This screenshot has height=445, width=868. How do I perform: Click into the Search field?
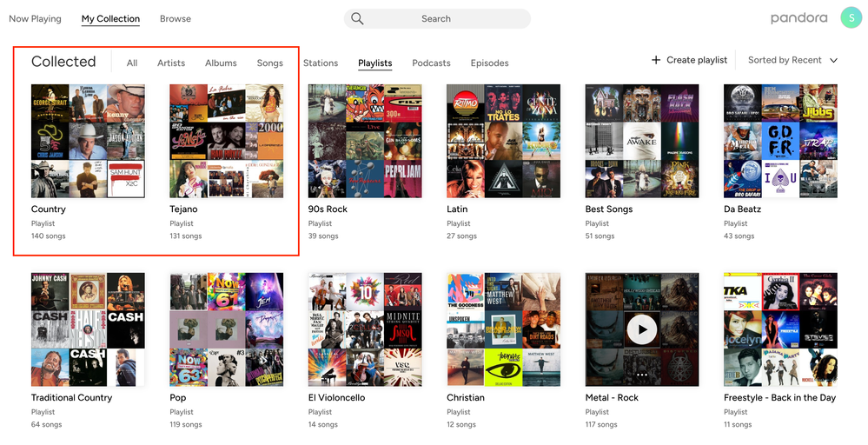(x=437, y=19)
